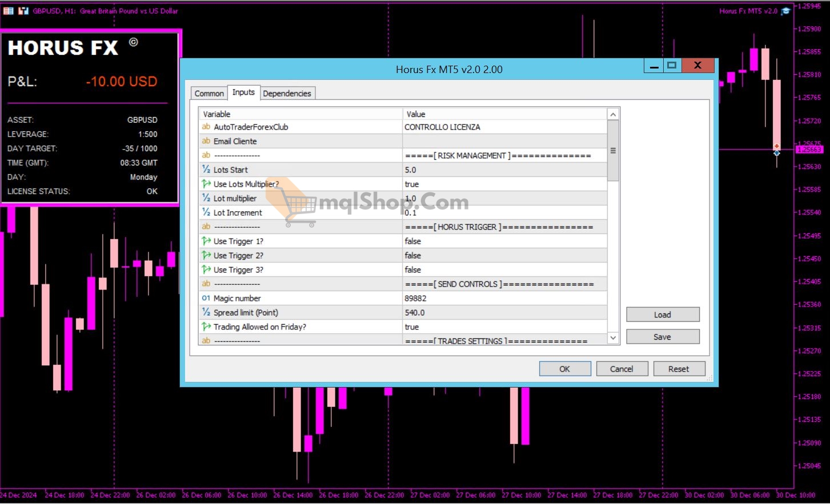The width and height of the screenshot is (830, 504).
Task: Click the Reset button
Action: [x=679, y=369]
